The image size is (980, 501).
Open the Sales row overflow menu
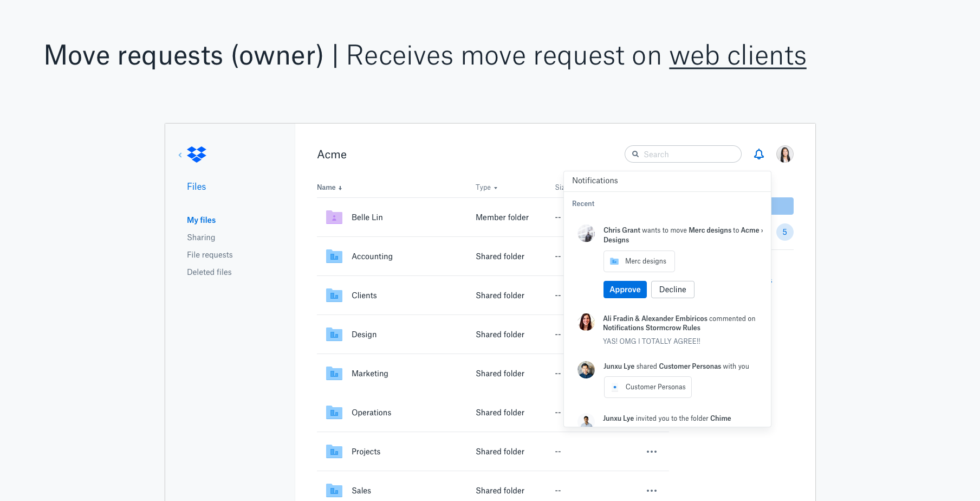click(x=652, y=490)
